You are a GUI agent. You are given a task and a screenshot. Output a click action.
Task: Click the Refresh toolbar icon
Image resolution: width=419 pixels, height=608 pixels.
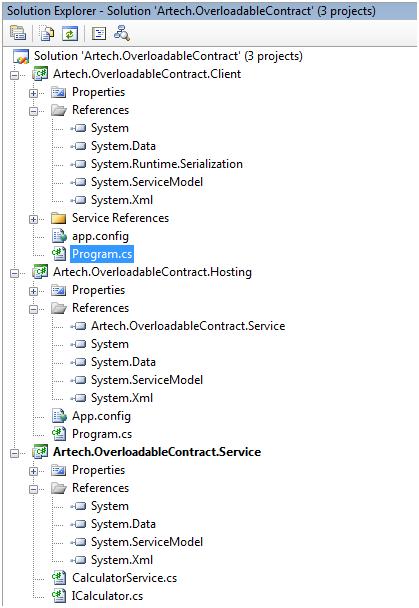[69, 34]
